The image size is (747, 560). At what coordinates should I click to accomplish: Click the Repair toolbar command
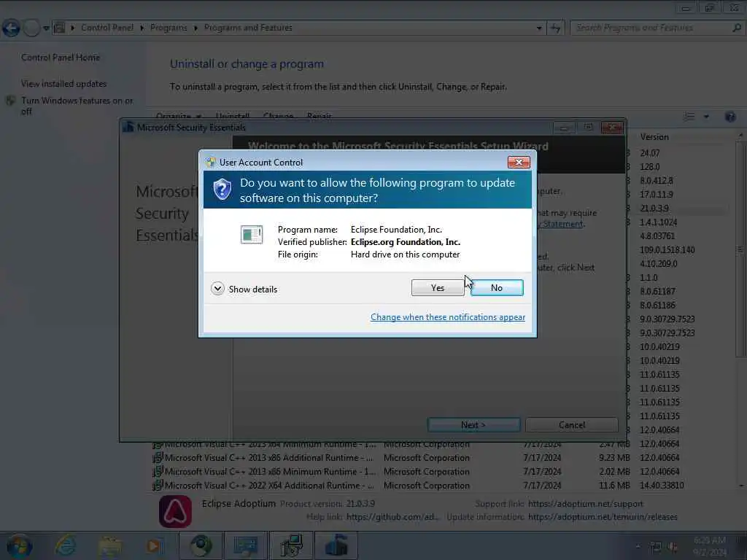[320, 116]
